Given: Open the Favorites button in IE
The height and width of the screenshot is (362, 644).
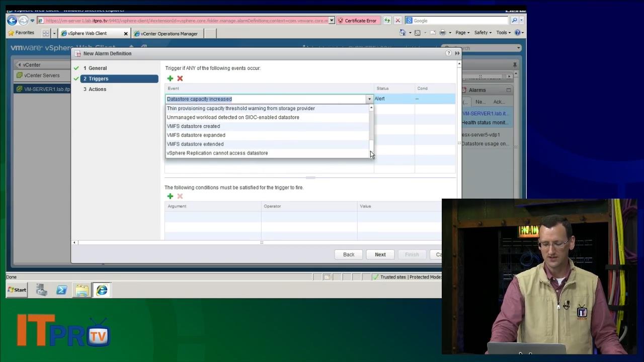Looking at the screenshot, I should [21, 33].
